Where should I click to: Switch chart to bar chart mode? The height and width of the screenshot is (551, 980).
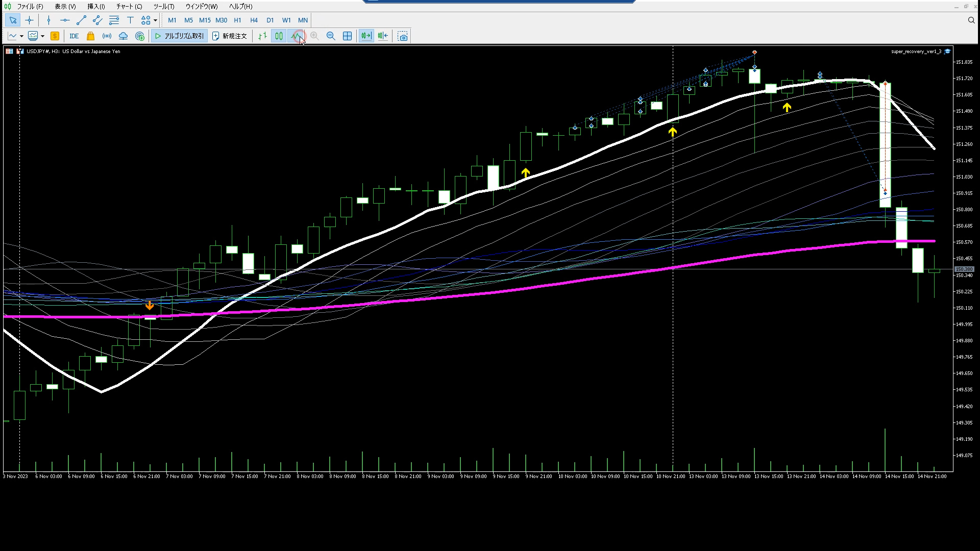(262, 36)
